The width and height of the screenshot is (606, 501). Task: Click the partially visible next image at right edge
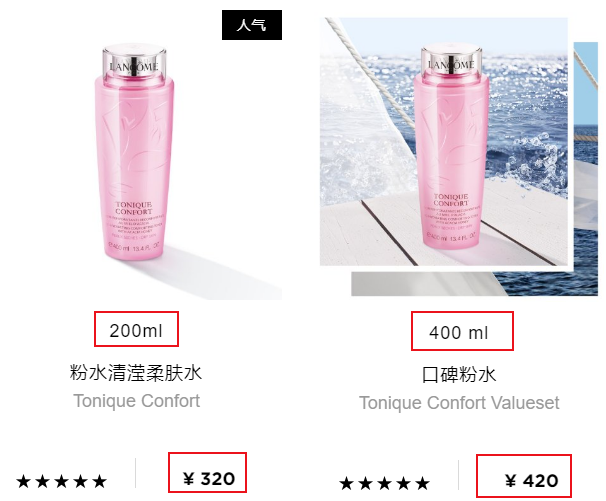point(586,169)
